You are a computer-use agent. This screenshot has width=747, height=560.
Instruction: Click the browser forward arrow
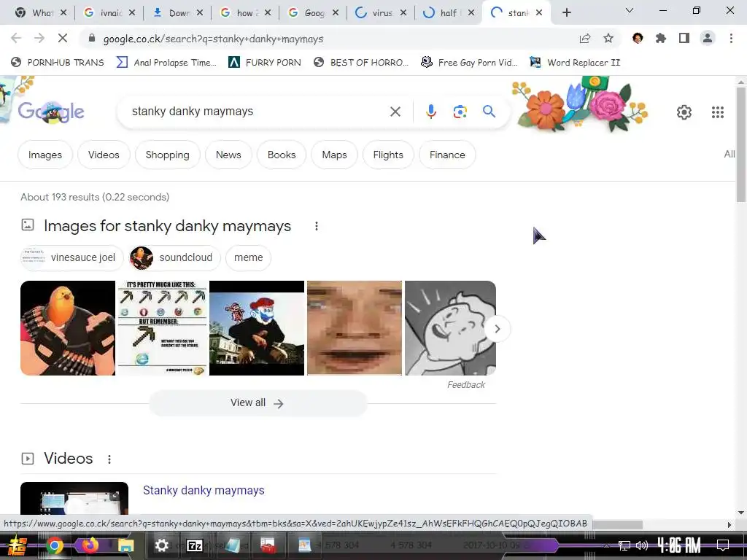pos(39,39)
